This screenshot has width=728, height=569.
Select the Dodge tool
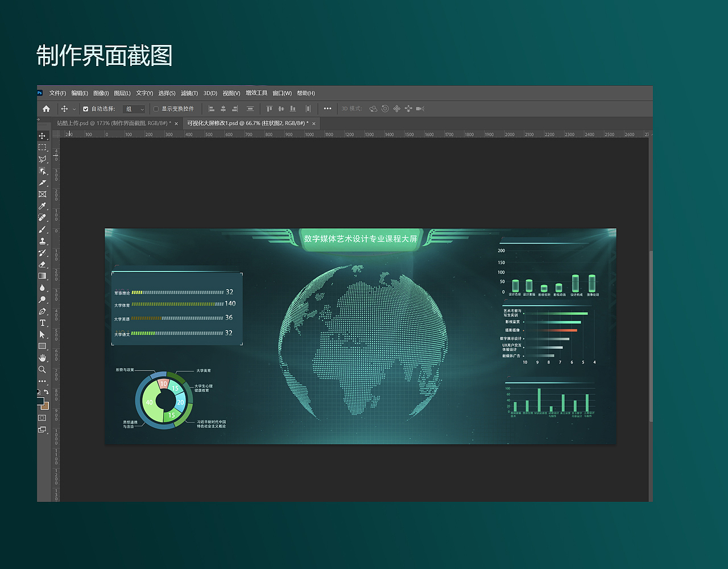click(x=42, y=299)
